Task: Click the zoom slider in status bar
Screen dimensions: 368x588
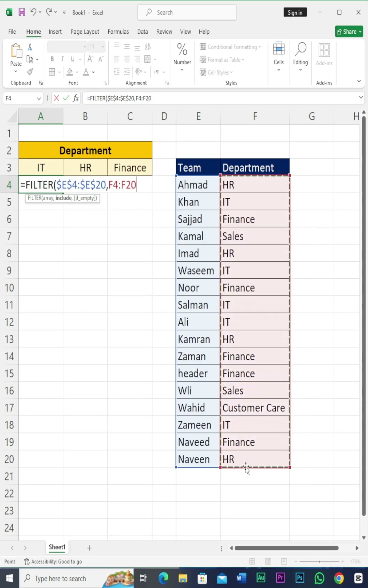Action: (x=320, y=561)
